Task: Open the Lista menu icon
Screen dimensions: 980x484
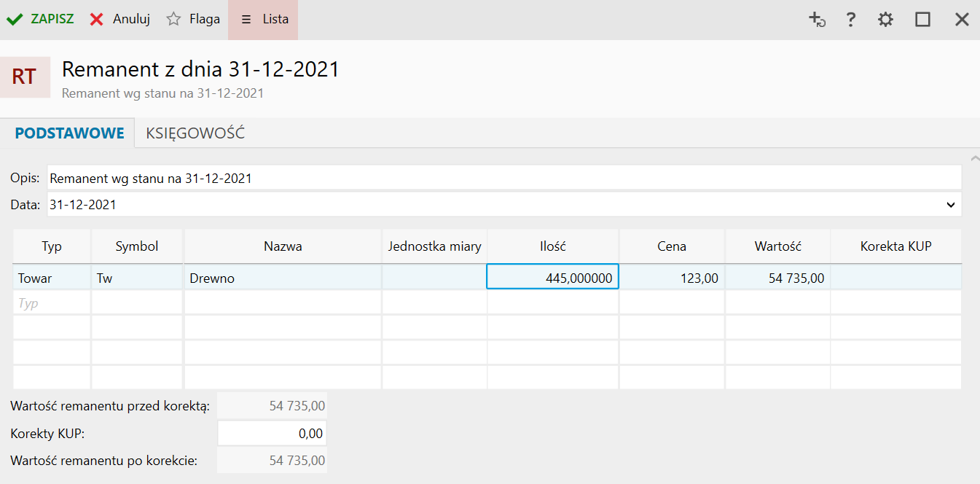Action: pyautogui.click(x=246, y=20)
